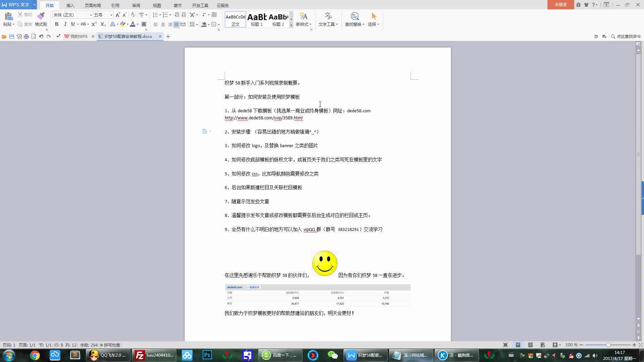Image resolution: width=644 pixels, height=362 pixels.
Task: Open the 我的WPS document tab
Action: click(x=78, y=37)
